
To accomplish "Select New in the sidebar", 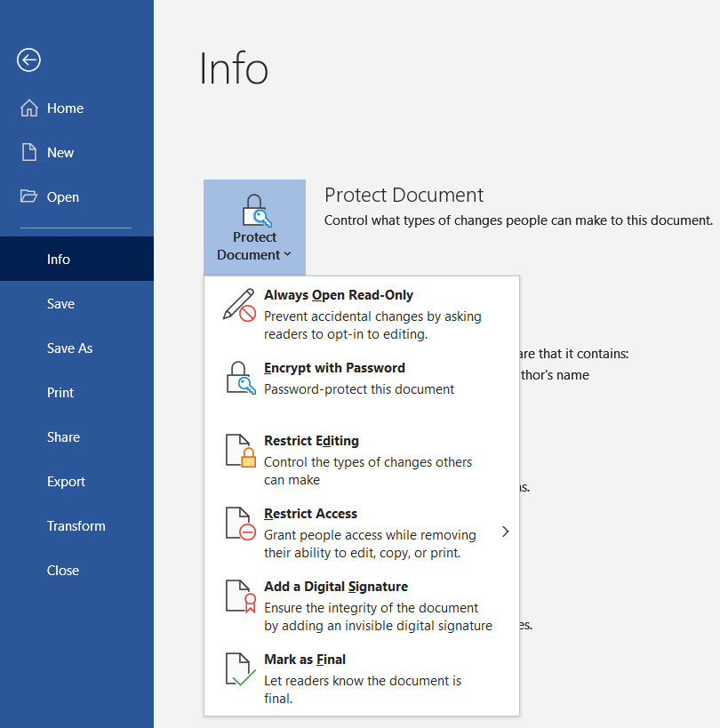I will pyautogui.click(x=76, y=153).
